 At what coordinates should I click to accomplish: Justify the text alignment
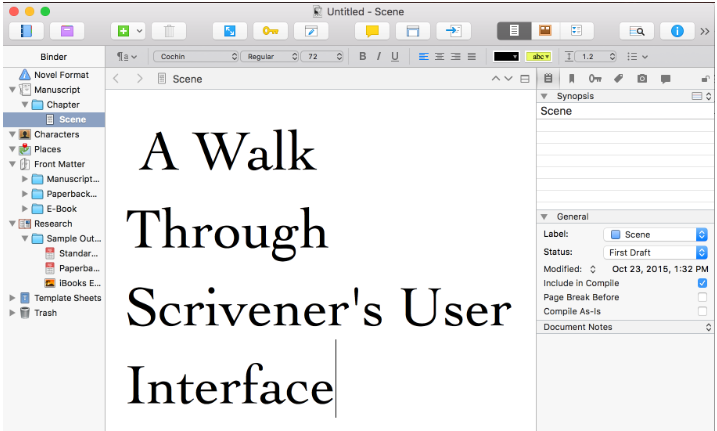(471, 57)
